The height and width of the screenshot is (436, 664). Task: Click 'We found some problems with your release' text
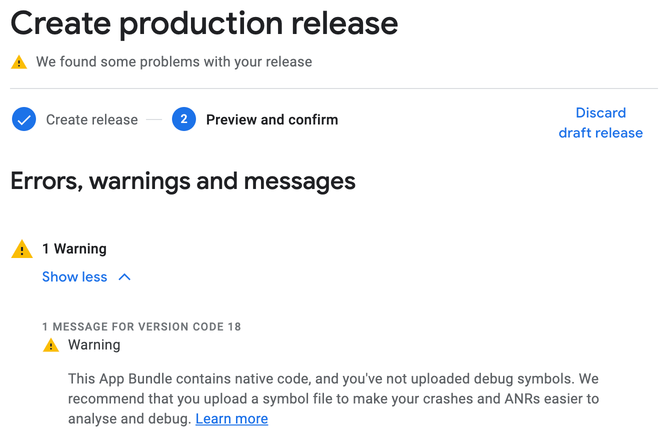[174, 62]
